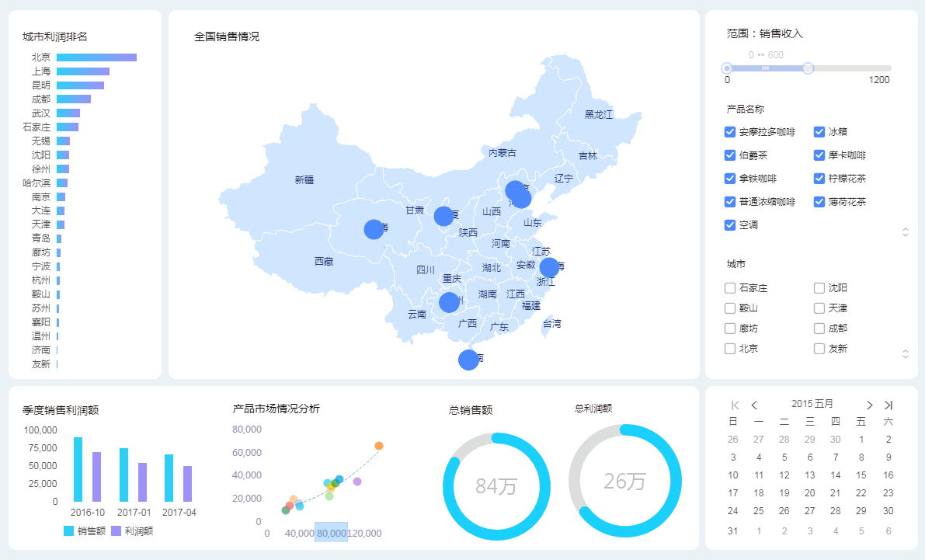Click the 北京 bar in profit ranking
Image resolution: width=925 pixels, height=560 pixels.
click(x=96, y=57)
